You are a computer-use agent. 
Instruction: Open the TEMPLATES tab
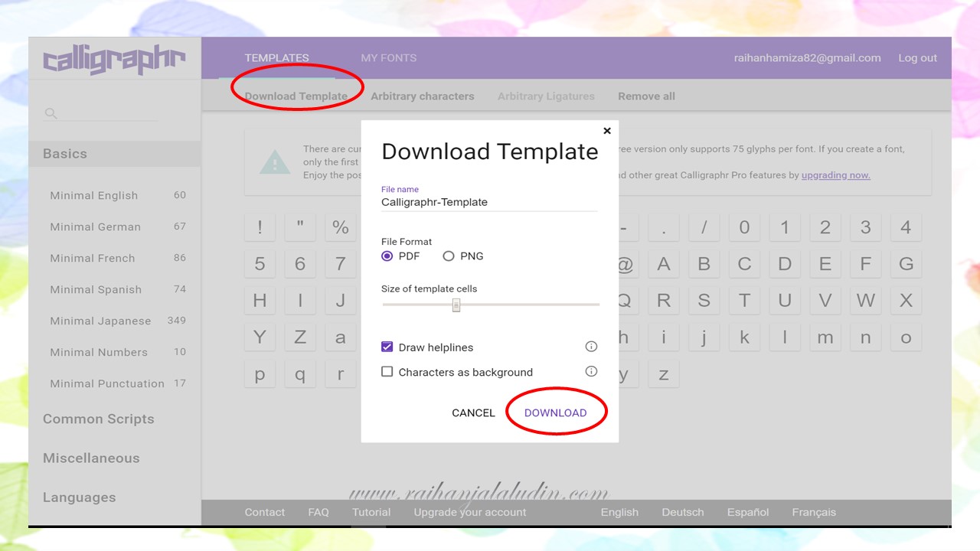277,57
